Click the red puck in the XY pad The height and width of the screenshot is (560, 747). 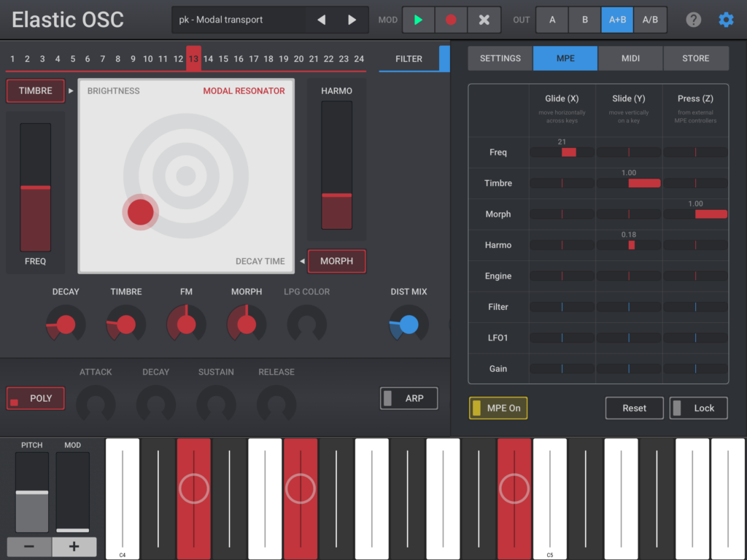click(x=141, y=212)
